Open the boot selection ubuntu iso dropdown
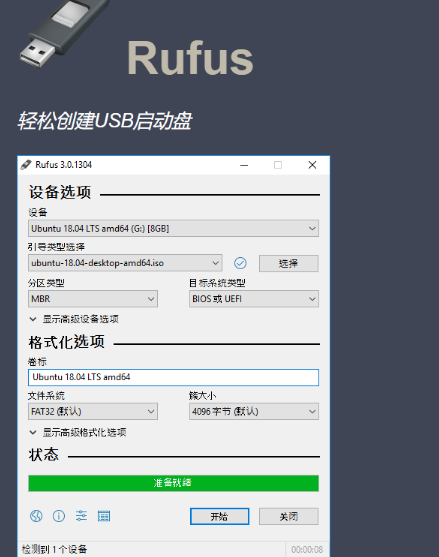 tap(125, 263)
